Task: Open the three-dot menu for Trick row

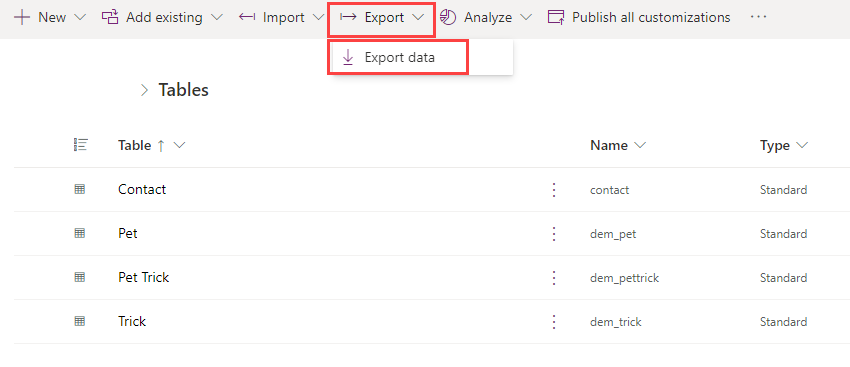Action: (553, 321)
